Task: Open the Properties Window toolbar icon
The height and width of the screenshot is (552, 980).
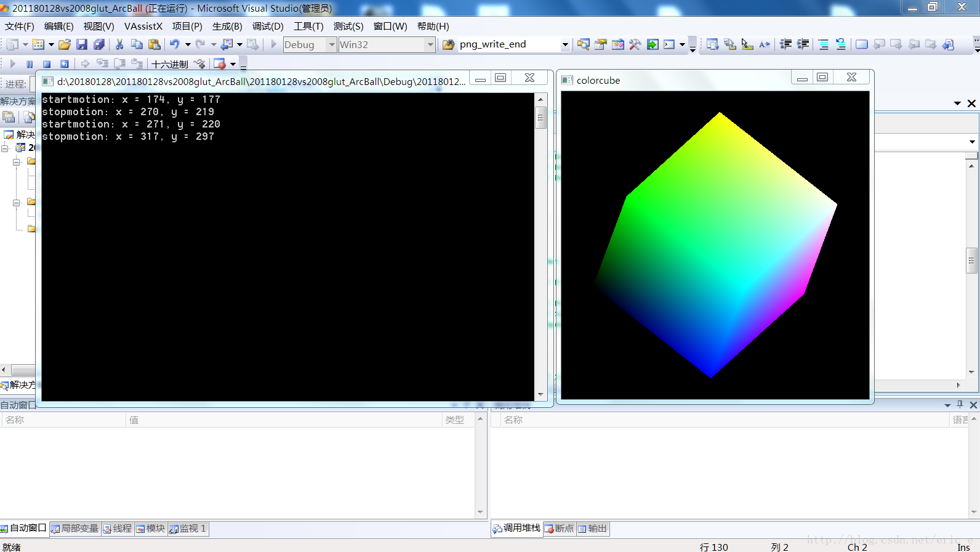Action: point(601,44)
